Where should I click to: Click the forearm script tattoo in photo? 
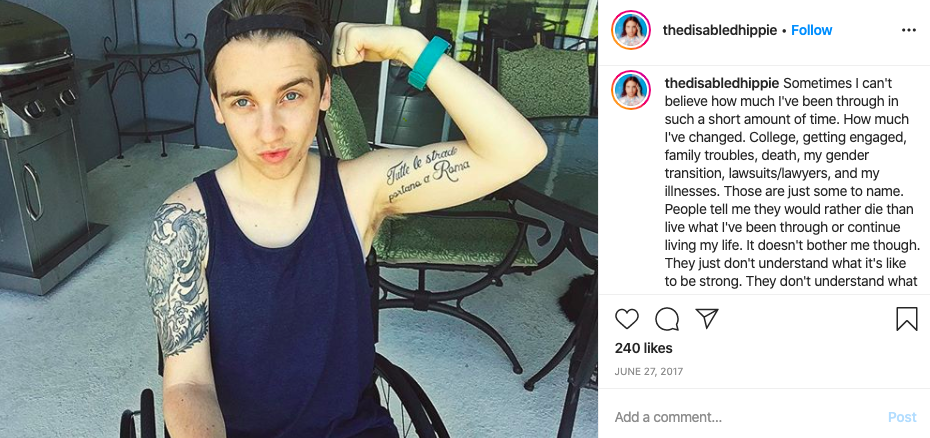(428, 174)
